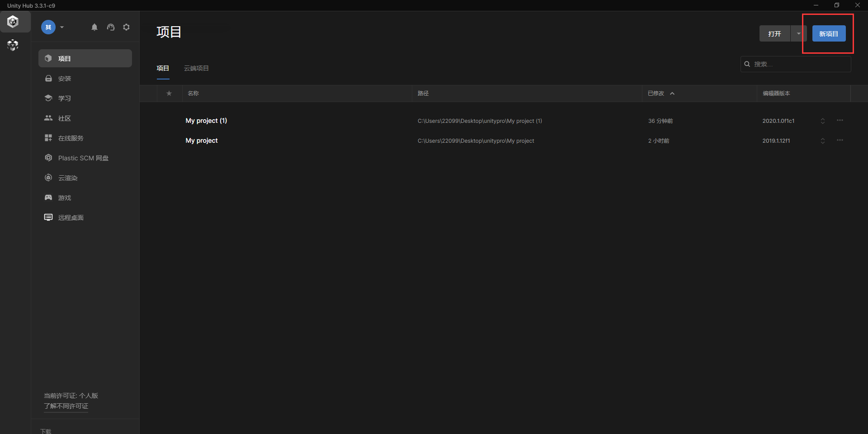Open the notifications bell icon
868x434 pixels.
point(94,27)
